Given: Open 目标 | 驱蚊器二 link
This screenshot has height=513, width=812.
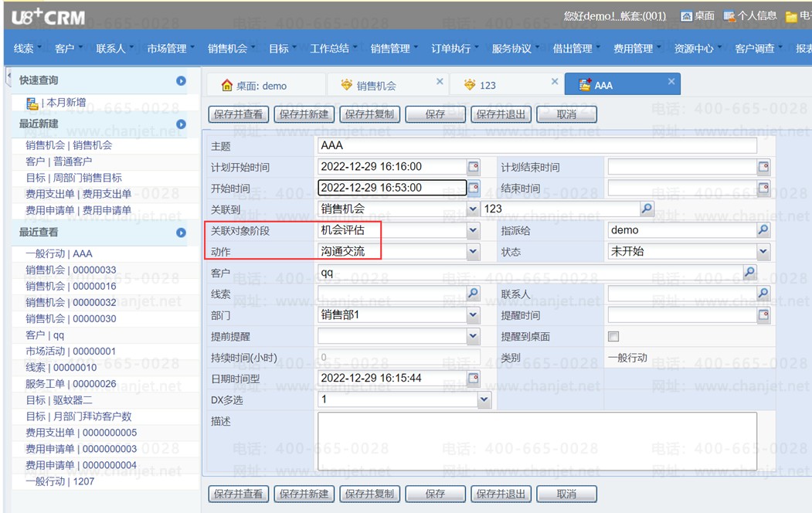Looking at the screenshot, I should [59, 399].
